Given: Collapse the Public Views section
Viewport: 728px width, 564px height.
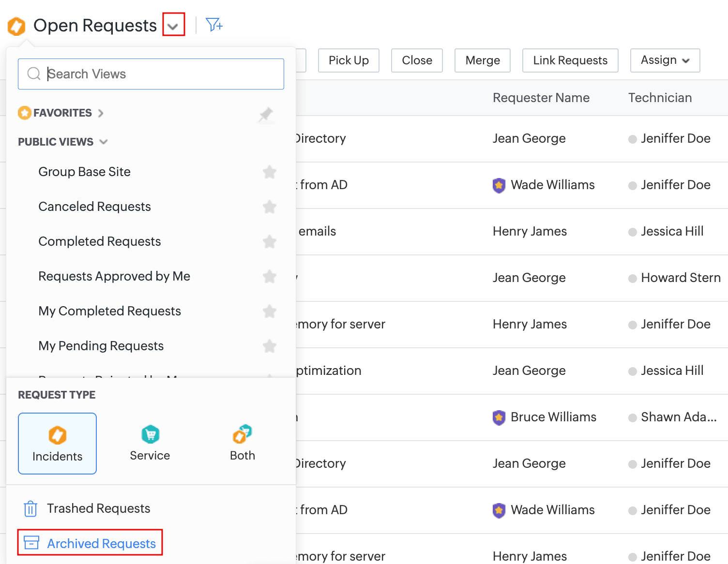Looking at the screenshot, I should (104, 142).
